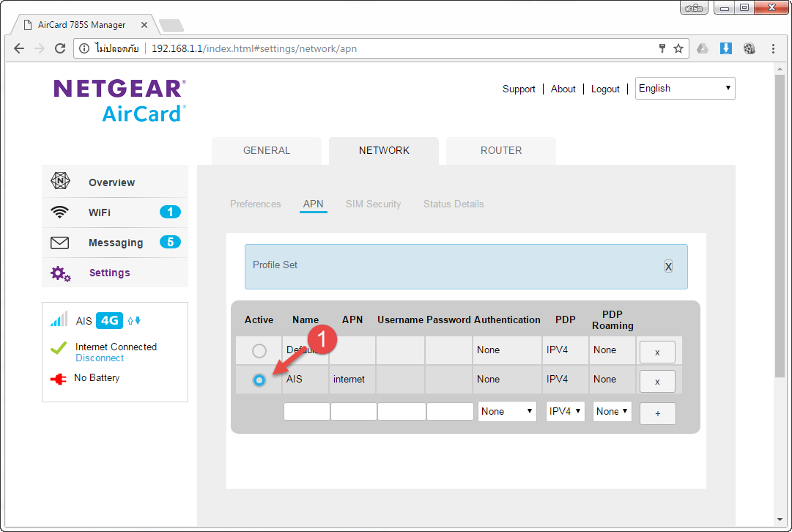This screenshot has width=792, height=532.
Task: Open new profile Authentication dropdown
Action: click(x=507, y=411)
